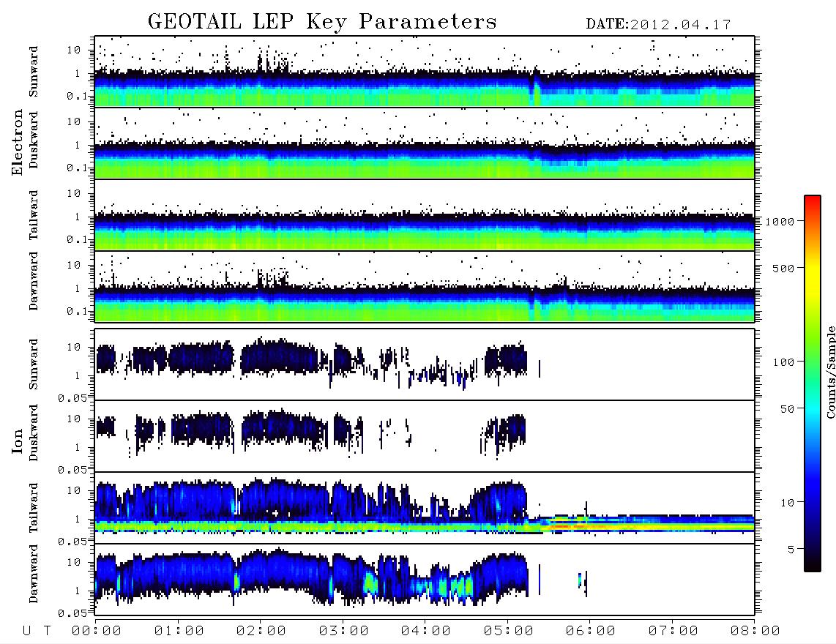Click the Ion "Sunward" panel label

(x=34, y=364)
